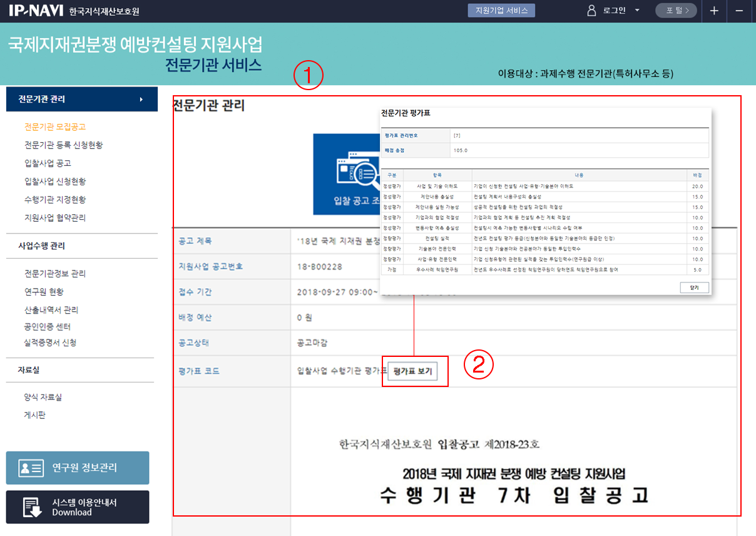Close the evaluation table popup with 닫기
The height and width of the screenshot is (536, 756).
tap(694, 287)
